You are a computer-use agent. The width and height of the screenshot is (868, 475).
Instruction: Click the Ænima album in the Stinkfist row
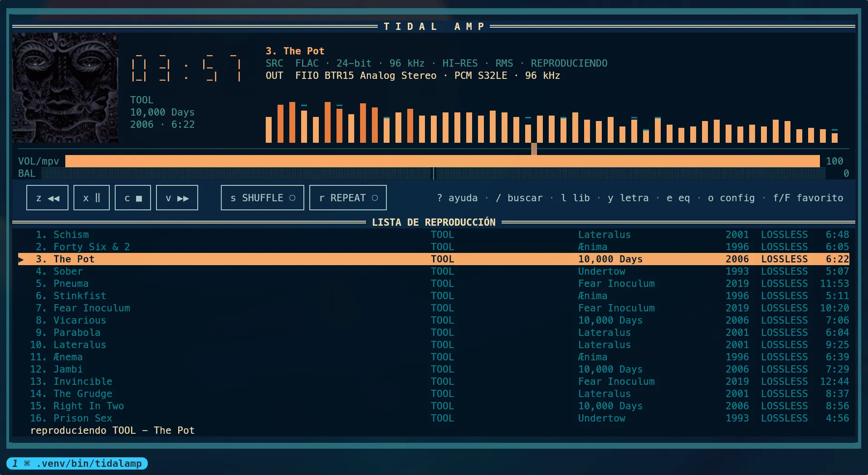593,296
